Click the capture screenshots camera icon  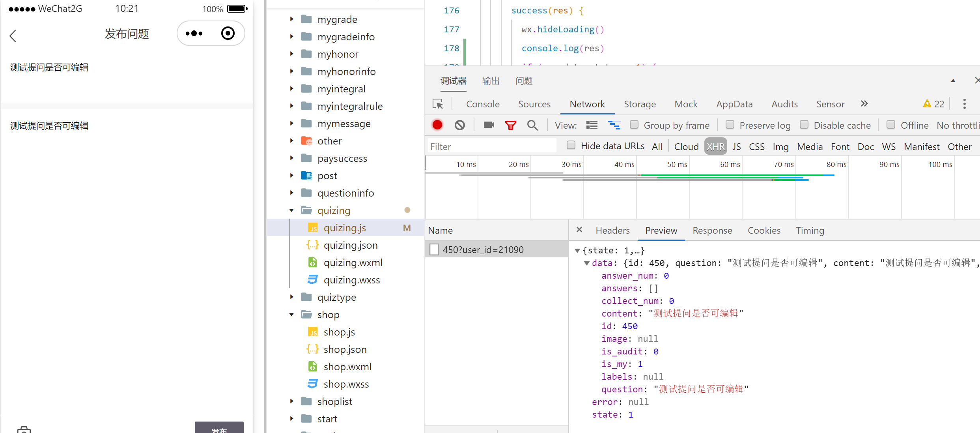489,125
